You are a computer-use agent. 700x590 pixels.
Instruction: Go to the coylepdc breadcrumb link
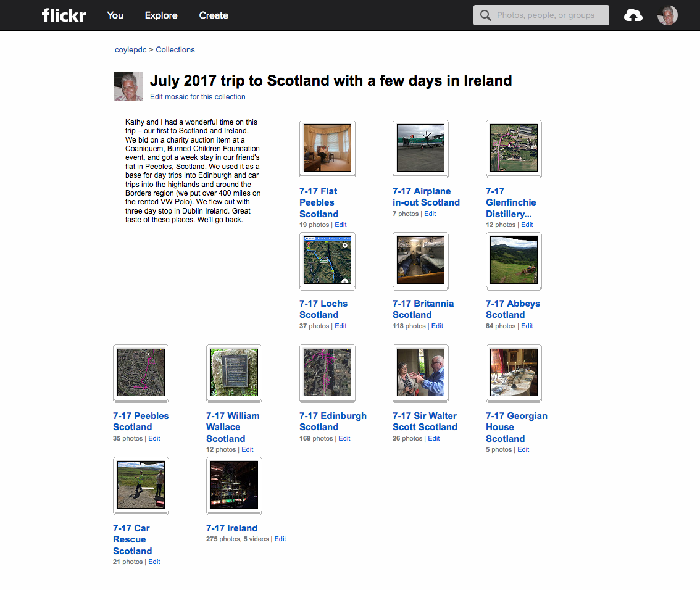(x=130, y=50)
